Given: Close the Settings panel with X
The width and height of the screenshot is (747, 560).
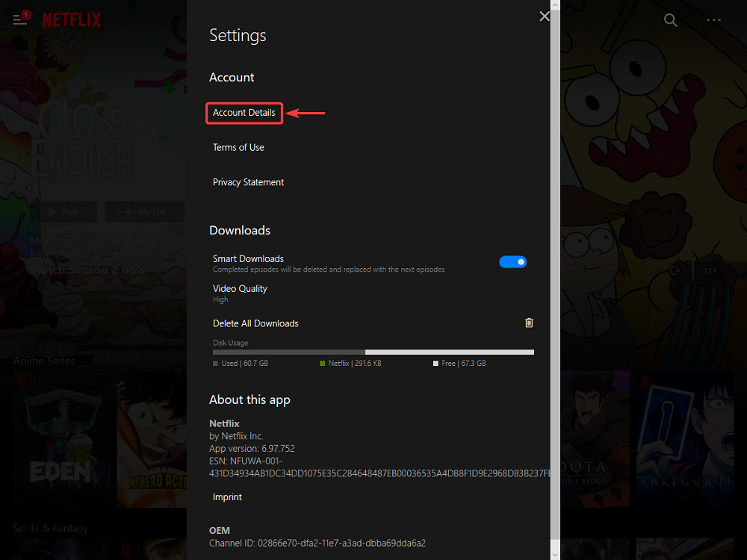Looking at the screenshot, I should 545,16.
